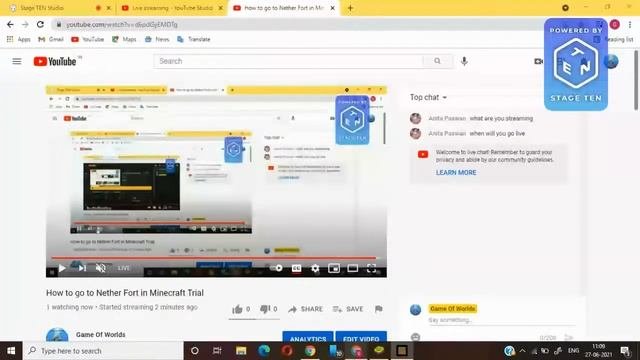Reload the current page

(40, 24)
